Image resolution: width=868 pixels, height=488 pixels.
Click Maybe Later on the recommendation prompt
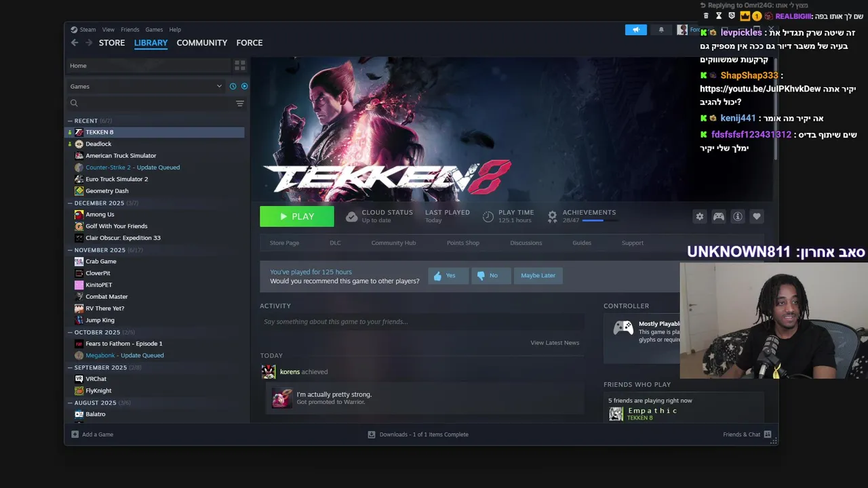(538, 275)
